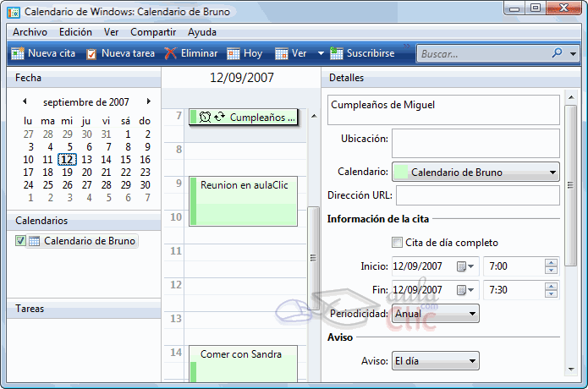This screenshot has width=588, height=389.
Task: Click the Suscribirse toolbar icon
Action: point(337,53)
